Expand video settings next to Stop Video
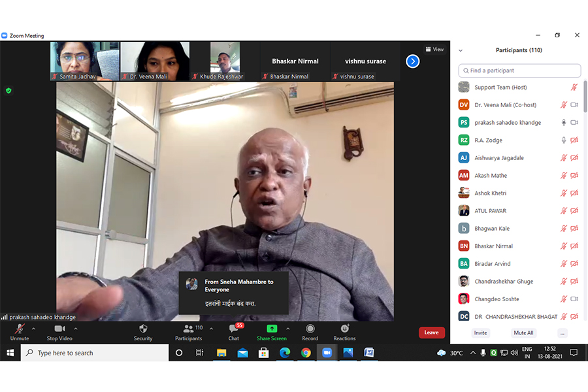 coord(74,329)
